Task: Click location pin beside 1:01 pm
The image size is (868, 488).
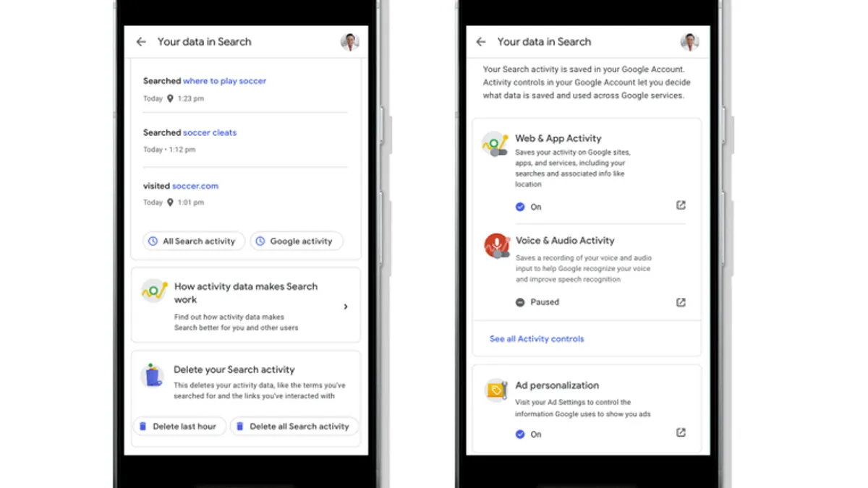Action: pos(170,202)
